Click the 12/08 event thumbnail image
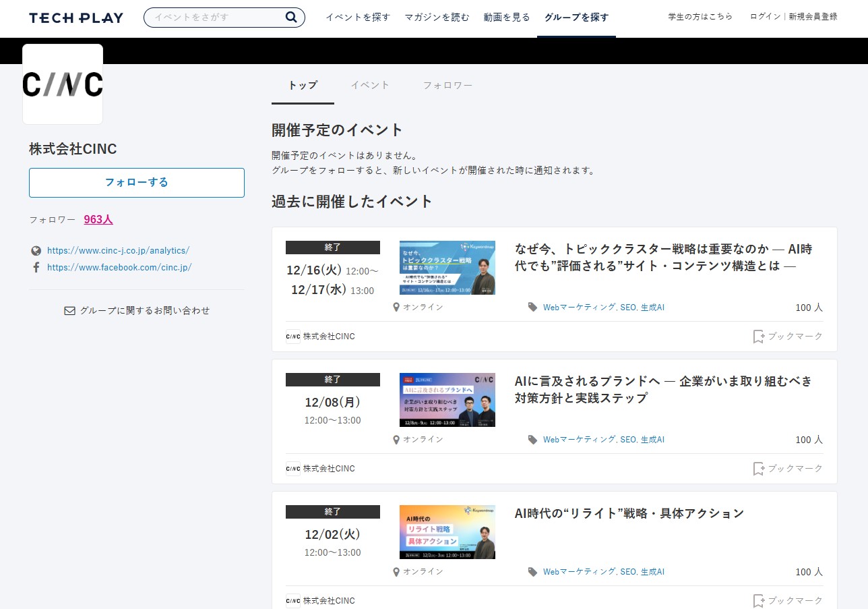 (x=447, y=400)
